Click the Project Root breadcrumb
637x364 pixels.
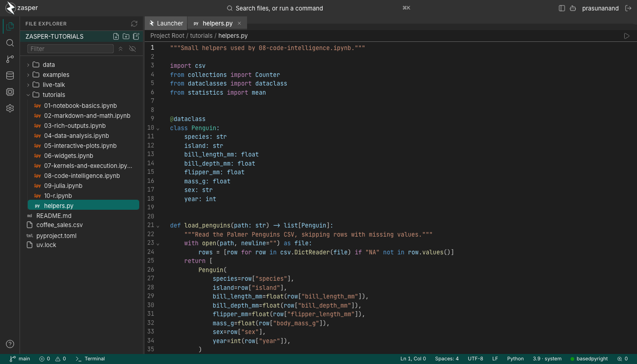[167, 35]
